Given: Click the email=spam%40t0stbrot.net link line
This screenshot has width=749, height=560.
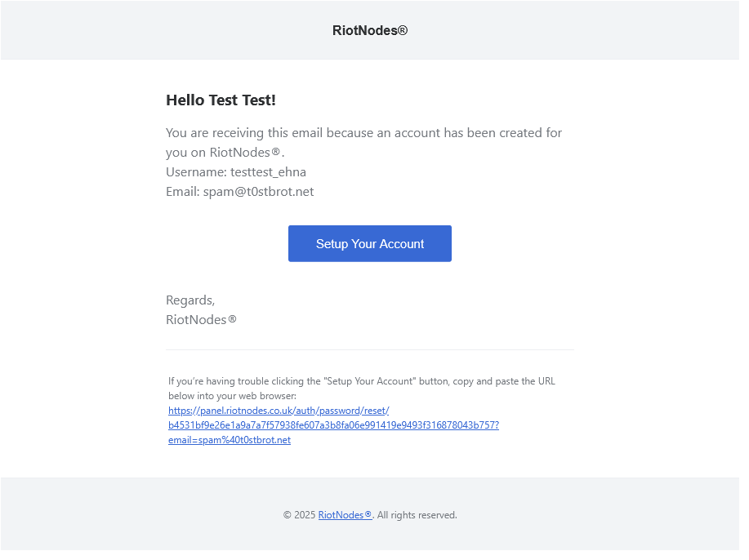Looking at the screenshot, I should coord(230,440).
